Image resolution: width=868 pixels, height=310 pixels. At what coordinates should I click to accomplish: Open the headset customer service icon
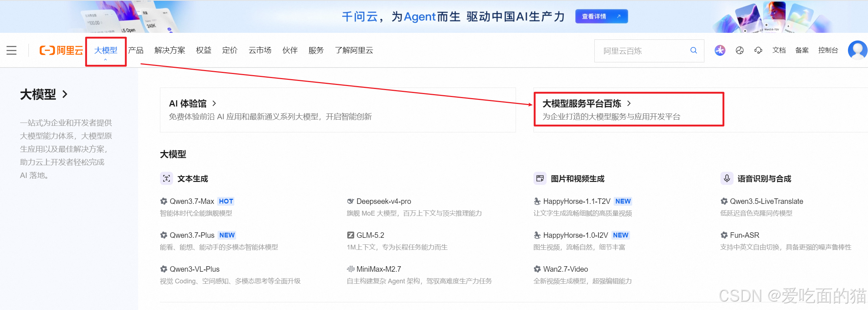coord(758,50)
